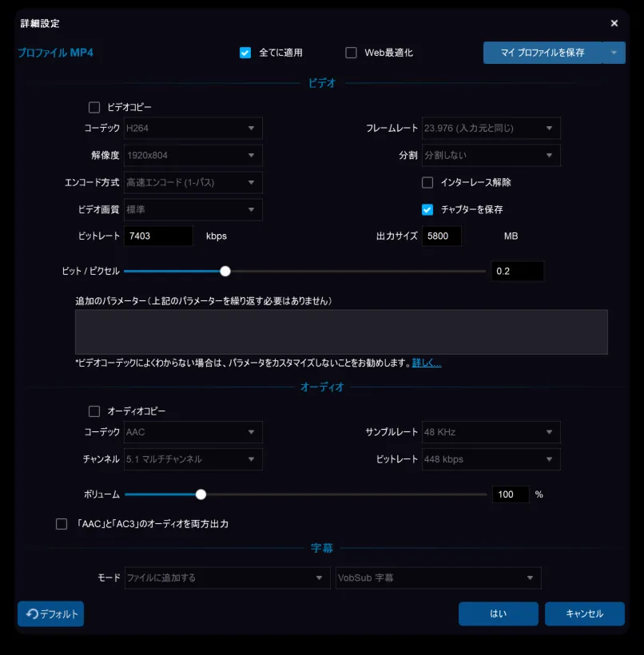Uncheck the 全てに適用 checkbox
Image resolution: width=644 pixels, height=655 pixels.
245,53
